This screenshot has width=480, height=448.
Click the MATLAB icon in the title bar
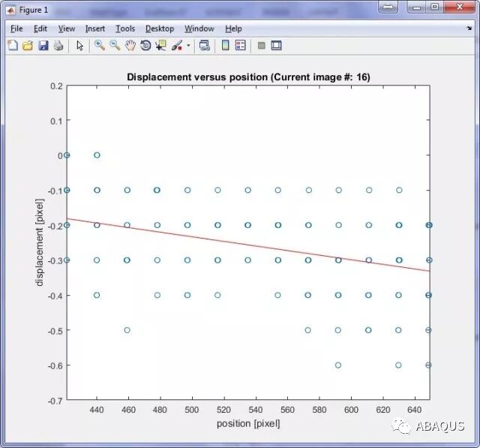tap(11, 10)
